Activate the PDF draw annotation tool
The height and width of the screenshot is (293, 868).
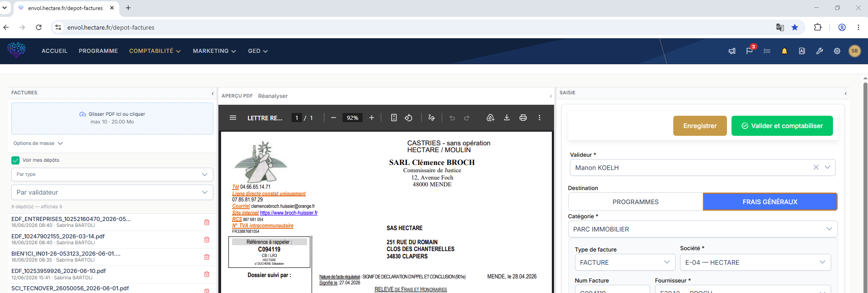pos(431,118)
